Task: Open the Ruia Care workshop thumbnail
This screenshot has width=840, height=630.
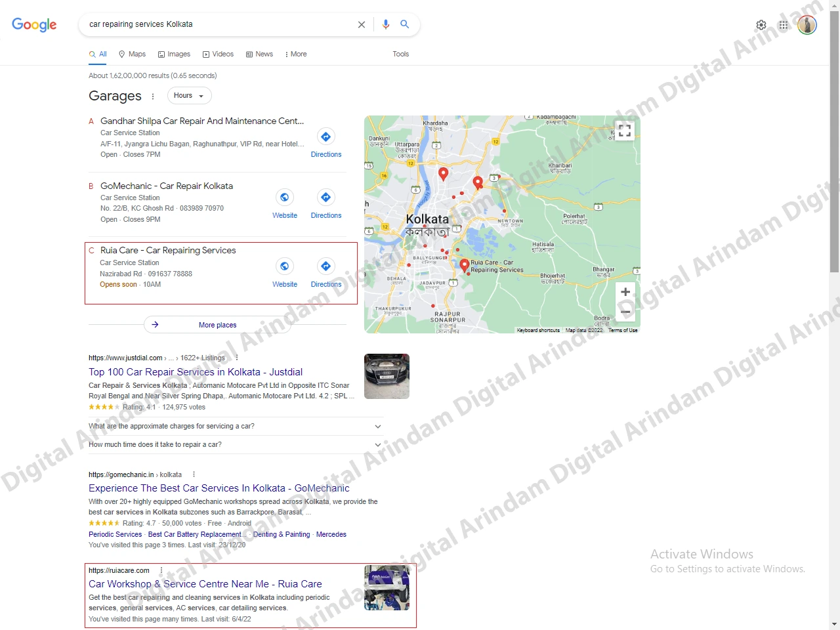Action: pyautogui.click(x=387, y=588)
